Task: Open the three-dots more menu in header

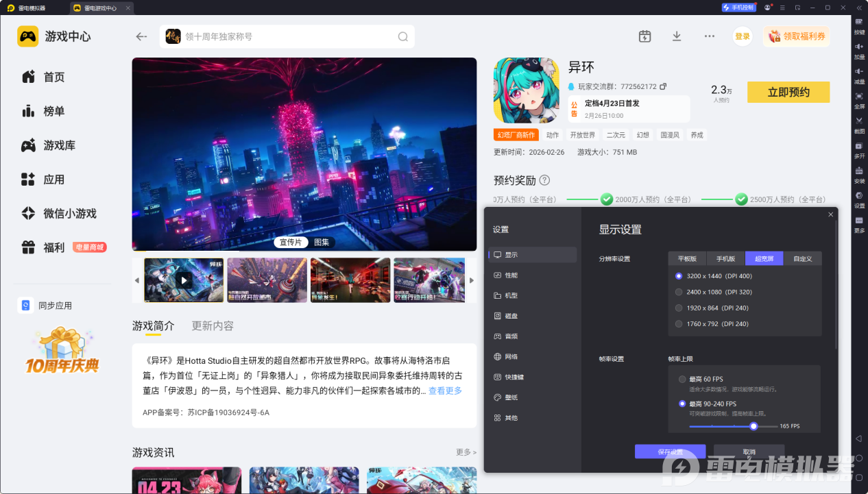Action: [x=710, y=36]
